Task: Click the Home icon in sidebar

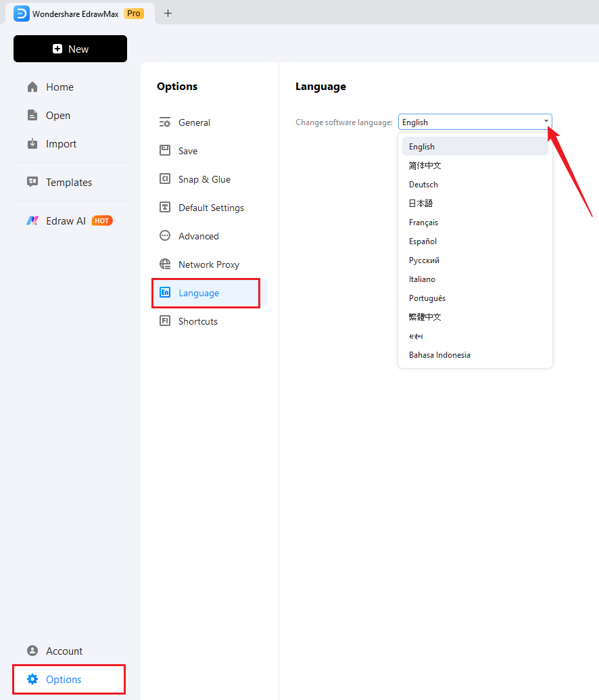Action: pos(32,87)
